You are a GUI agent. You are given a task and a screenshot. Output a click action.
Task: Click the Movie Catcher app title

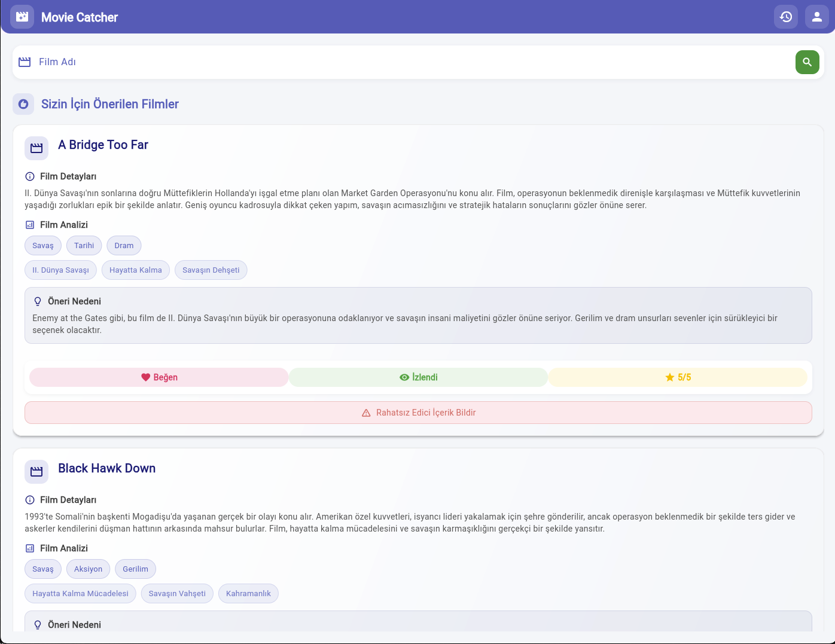pos(80,17)
